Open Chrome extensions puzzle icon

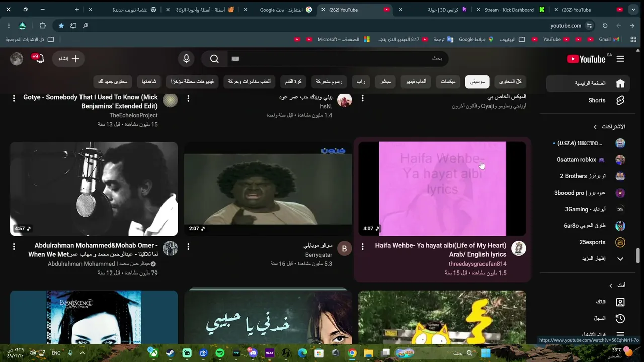[42, 26]
